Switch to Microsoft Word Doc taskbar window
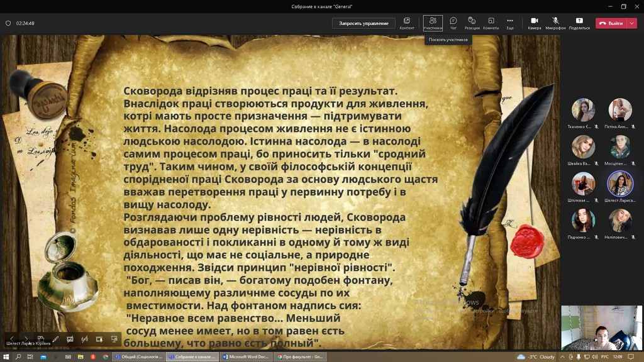 [x=246, y=357]
